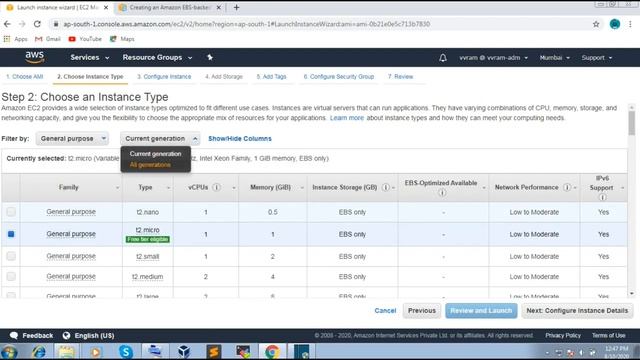The image size is (640, 360).
Task: Select the t2.small instance checkbox
Action: coord(11,256)
